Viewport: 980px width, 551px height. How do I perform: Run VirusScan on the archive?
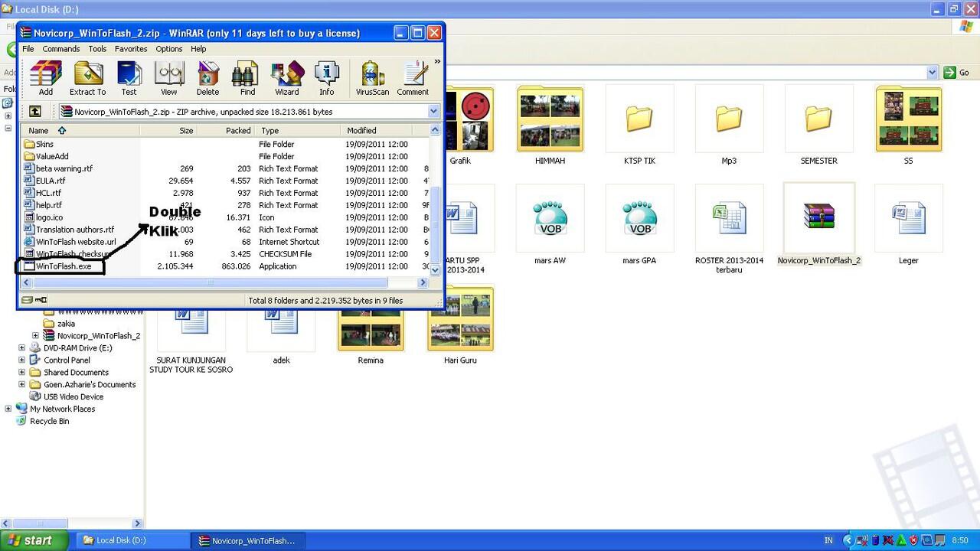pos(372,79)
